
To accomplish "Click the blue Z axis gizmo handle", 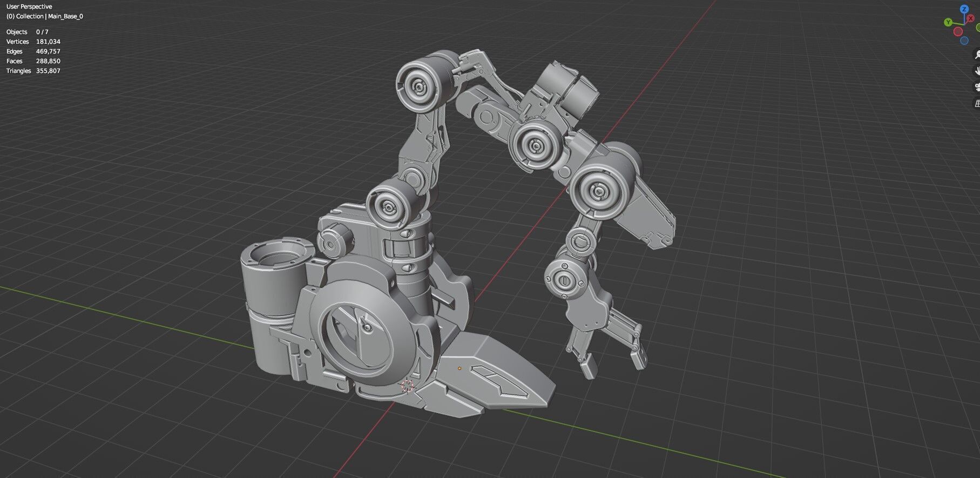I will [964, 9].
